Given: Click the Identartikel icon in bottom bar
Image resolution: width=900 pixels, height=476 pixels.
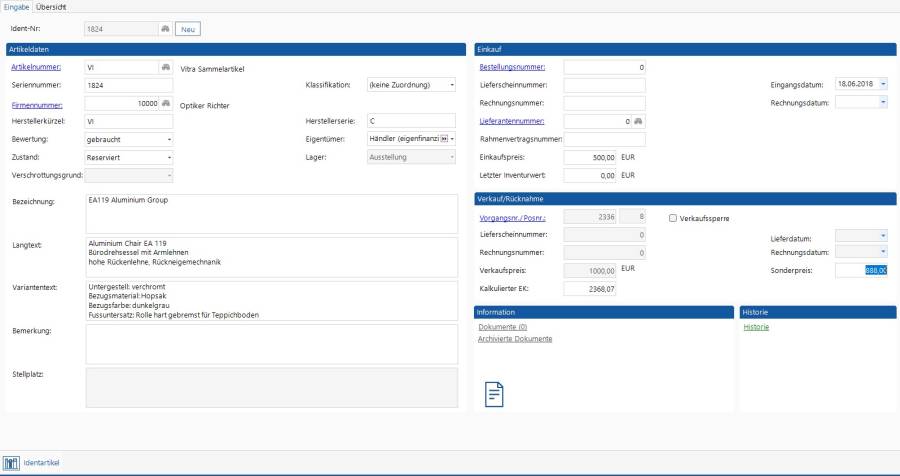Looking at the screenshot, I should 11,463.
